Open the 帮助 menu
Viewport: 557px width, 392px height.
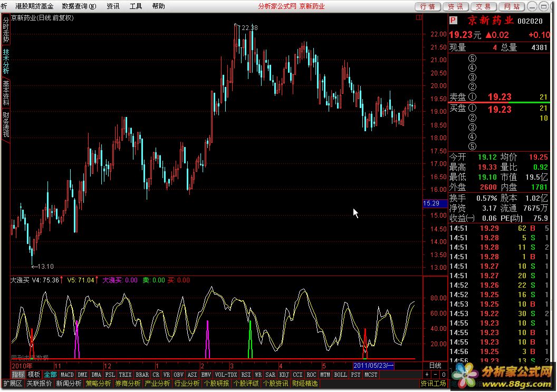click(158, 6)
